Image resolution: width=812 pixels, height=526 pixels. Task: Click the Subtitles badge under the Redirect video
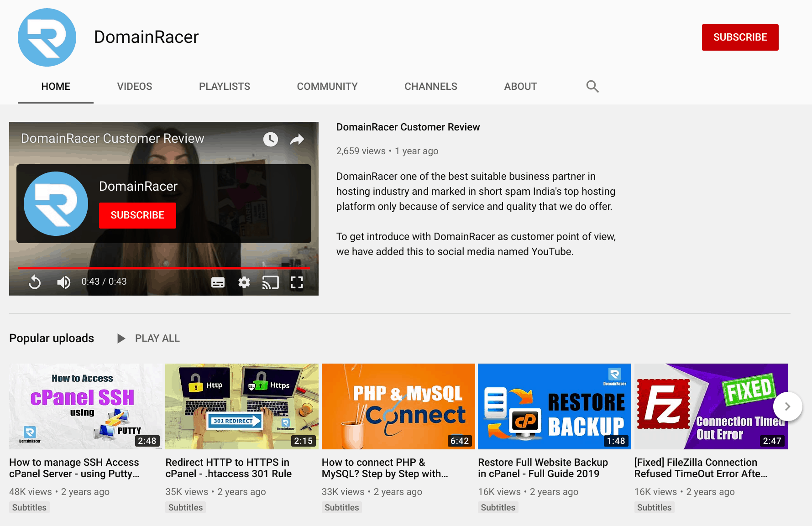click(x=185, y=508)
